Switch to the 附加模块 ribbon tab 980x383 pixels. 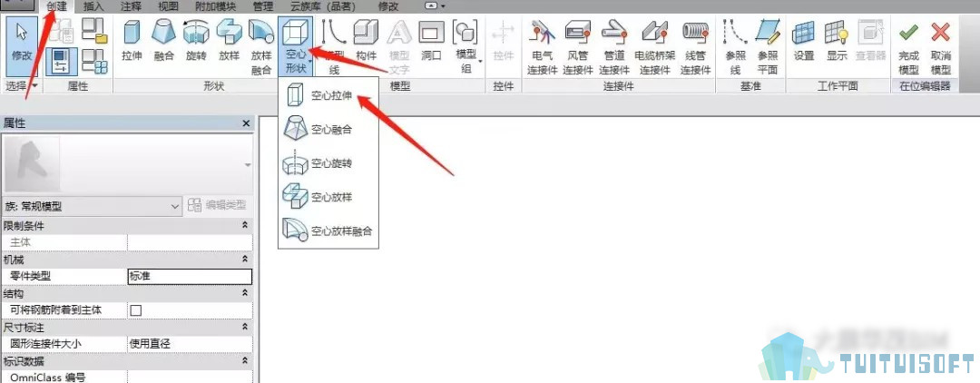(x=216, y=7)
